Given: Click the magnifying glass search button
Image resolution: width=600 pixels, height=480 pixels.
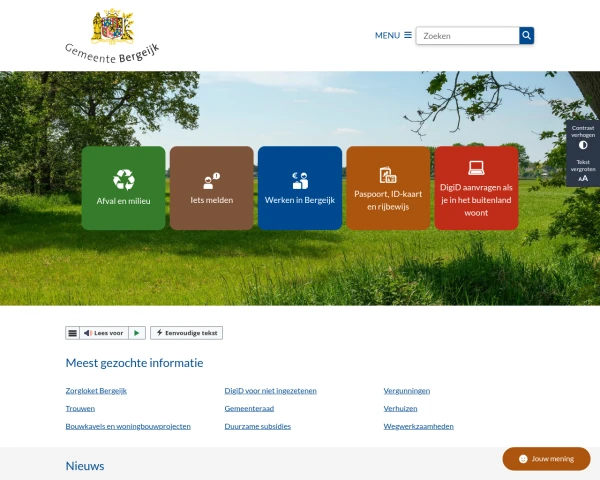Looking at the screenshot, I should (527, 36).
